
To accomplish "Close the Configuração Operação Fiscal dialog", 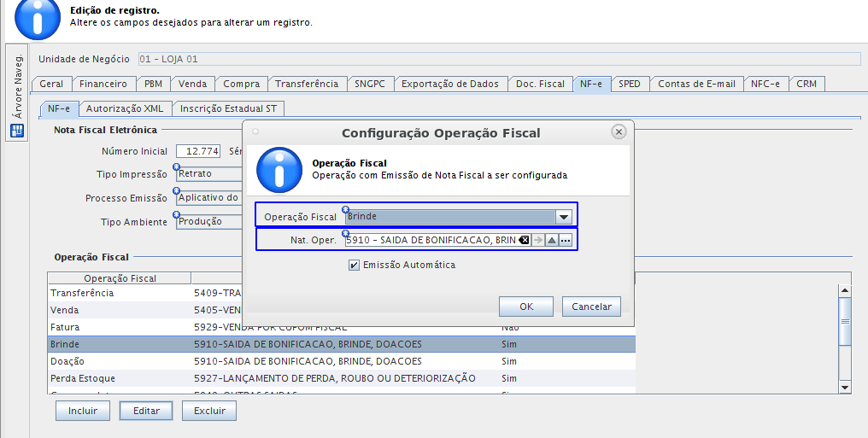I will tap(619, 131).
